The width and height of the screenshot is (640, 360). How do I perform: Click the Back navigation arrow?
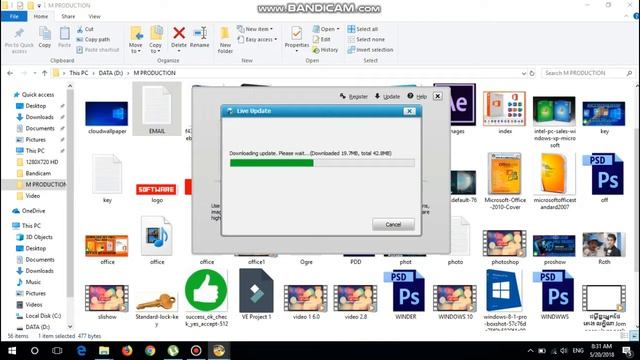click(x=10, y=73)
